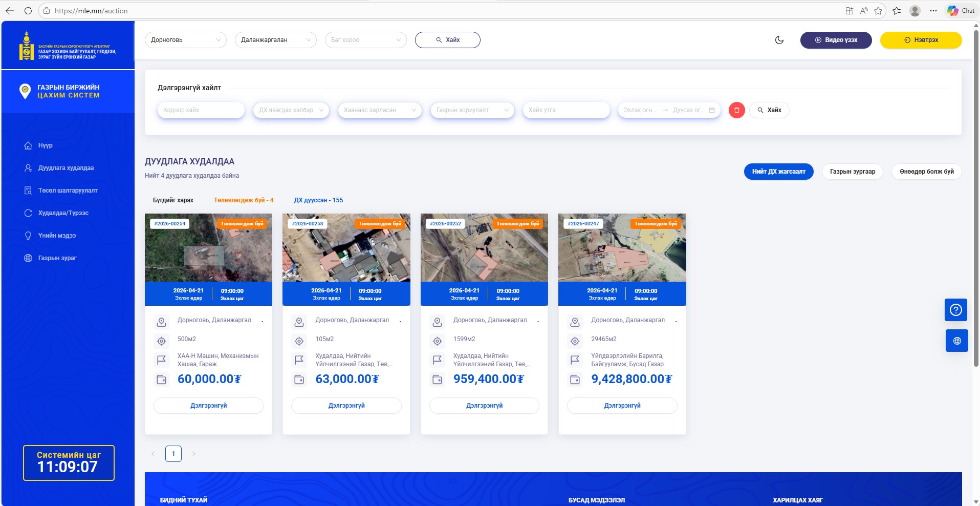The width and height of the screenshot is (980, 506).
Task: Click the Кодоор хайх input field
Action: coord(201,110)
